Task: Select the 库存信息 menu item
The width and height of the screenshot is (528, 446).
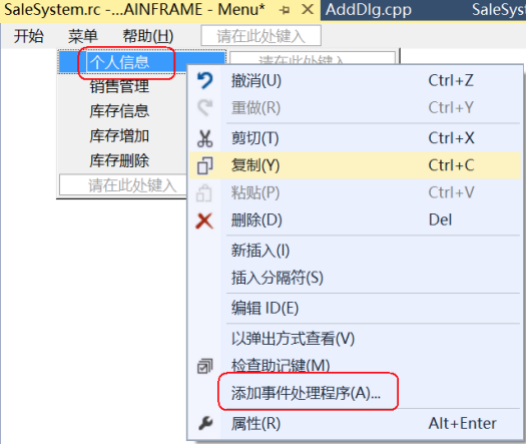Action: point(119,111)
